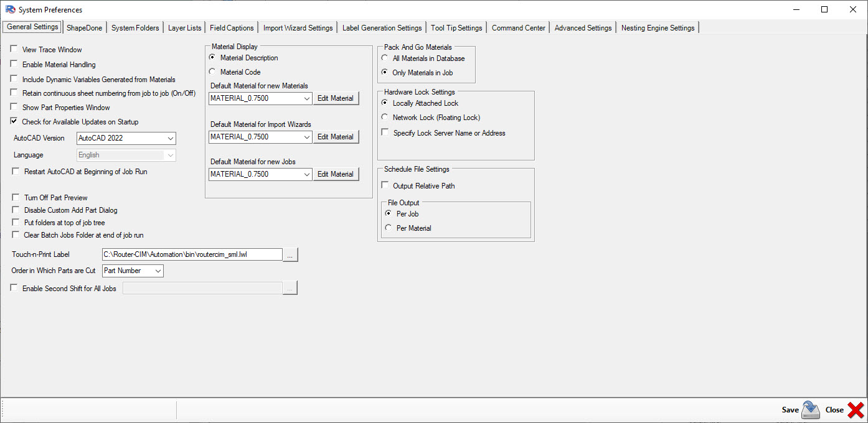
Task: Click Edit Material for new Materials
Action: pyautogui.click(x=336, y=98)
